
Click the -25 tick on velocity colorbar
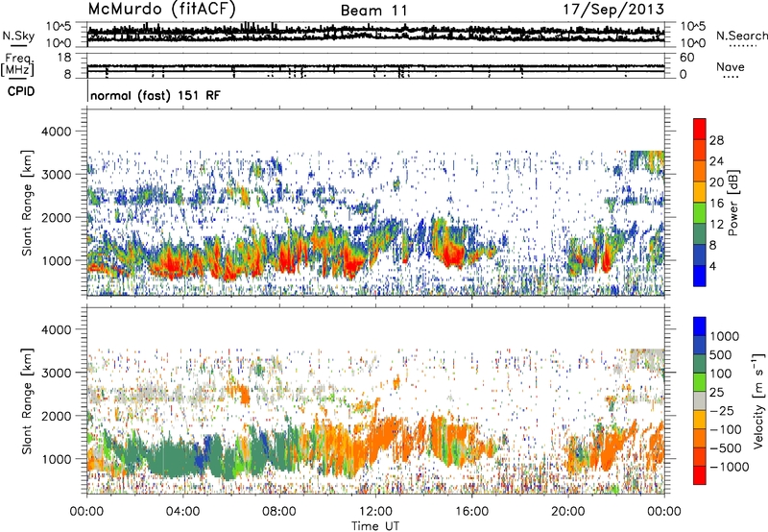(x=721, y=410)
